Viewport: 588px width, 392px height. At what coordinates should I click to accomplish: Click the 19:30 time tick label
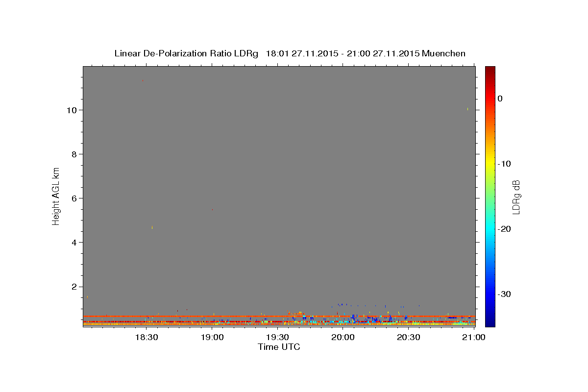pos(277,338)
